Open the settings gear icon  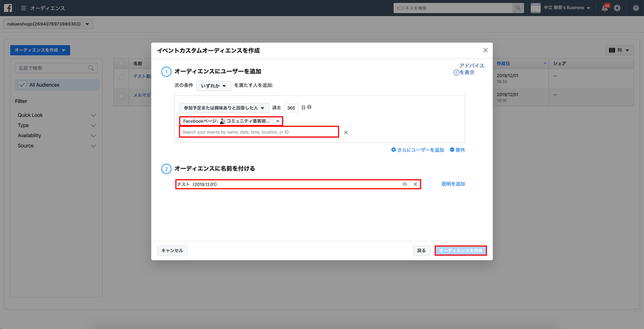(x=617, y=8)
